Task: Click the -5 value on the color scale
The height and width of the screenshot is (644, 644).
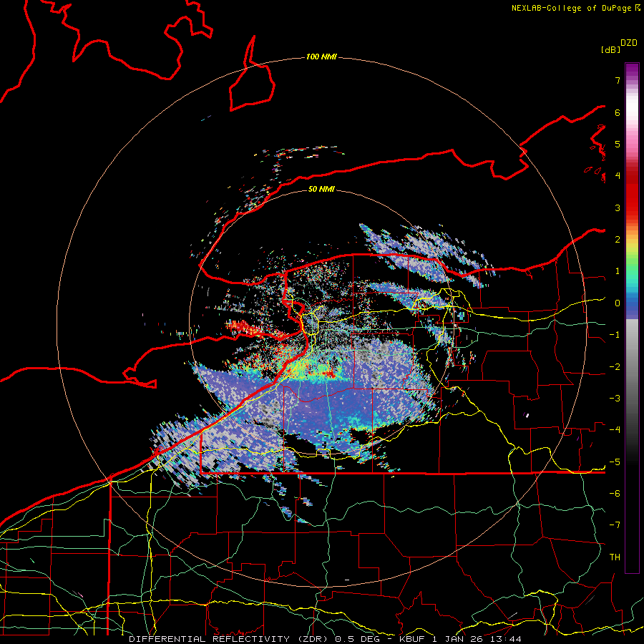Action: click(x=615, y=462)
